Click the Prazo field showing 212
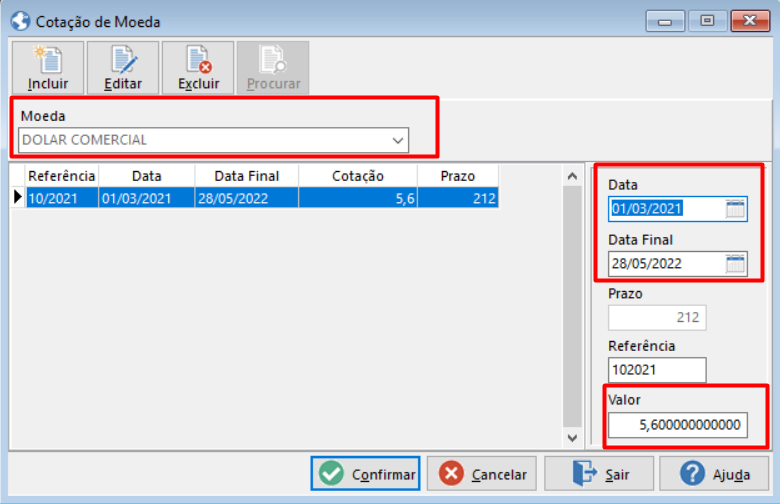The height and width of the screenshot is (504, 780). tap(657, 317)
